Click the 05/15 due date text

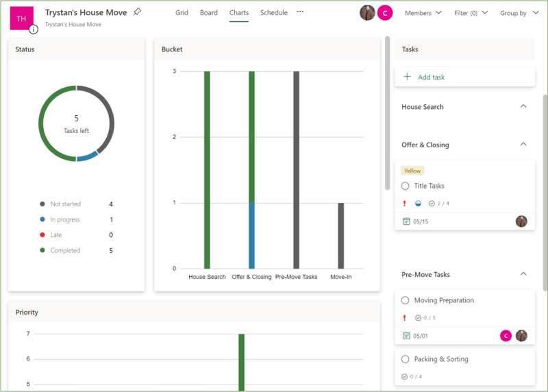tap(421, 221)
